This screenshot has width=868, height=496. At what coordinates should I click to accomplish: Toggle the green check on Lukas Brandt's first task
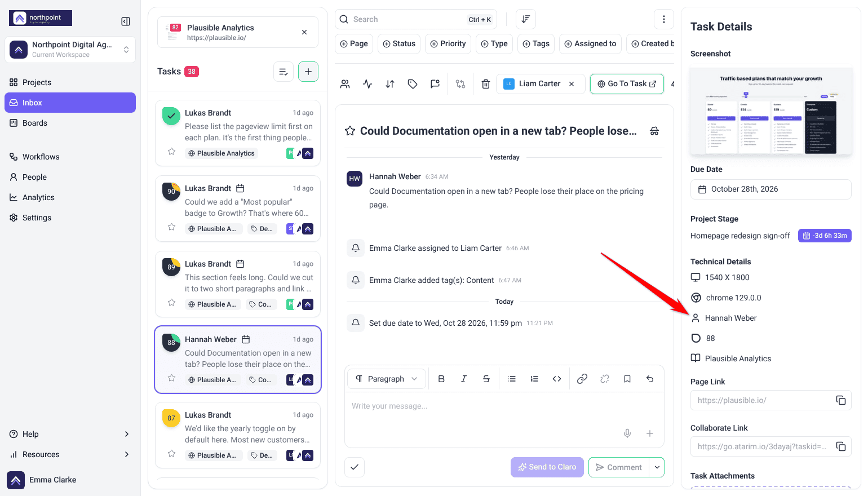(x=171, y=116)
